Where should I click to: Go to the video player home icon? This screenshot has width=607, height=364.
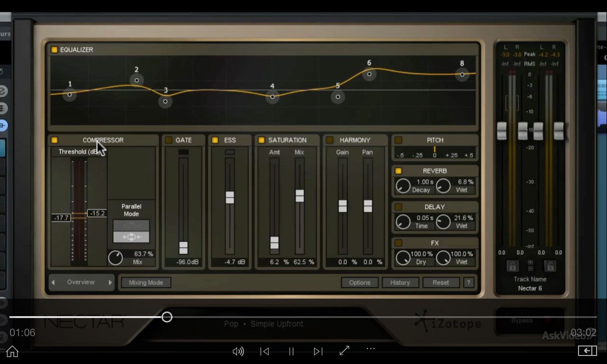coord(12,351)
